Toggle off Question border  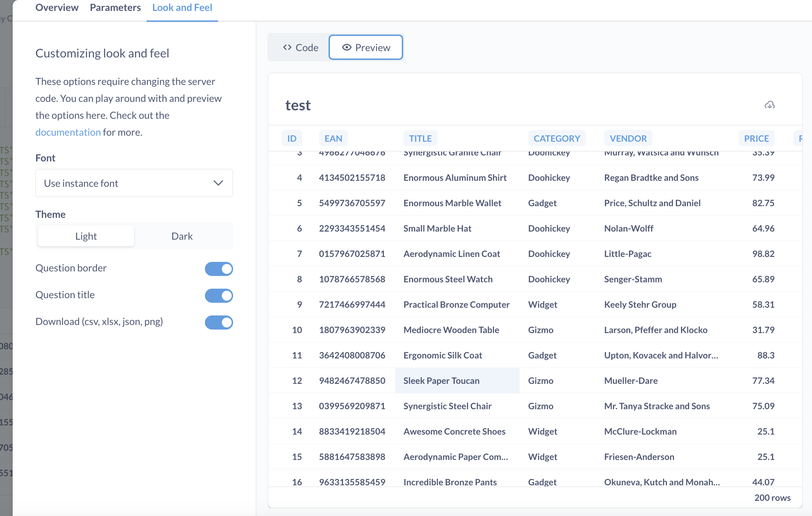[x=219, y=269]
